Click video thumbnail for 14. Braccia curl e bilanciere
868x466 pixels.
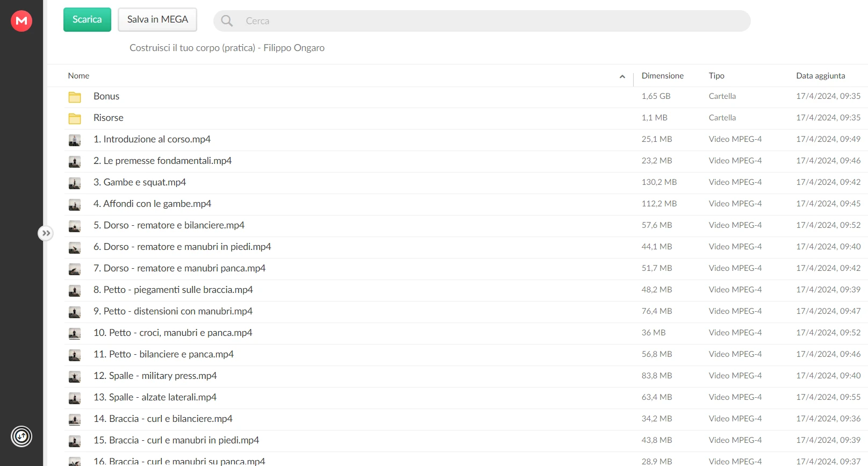pyautogui.click(x=75, y=419)
